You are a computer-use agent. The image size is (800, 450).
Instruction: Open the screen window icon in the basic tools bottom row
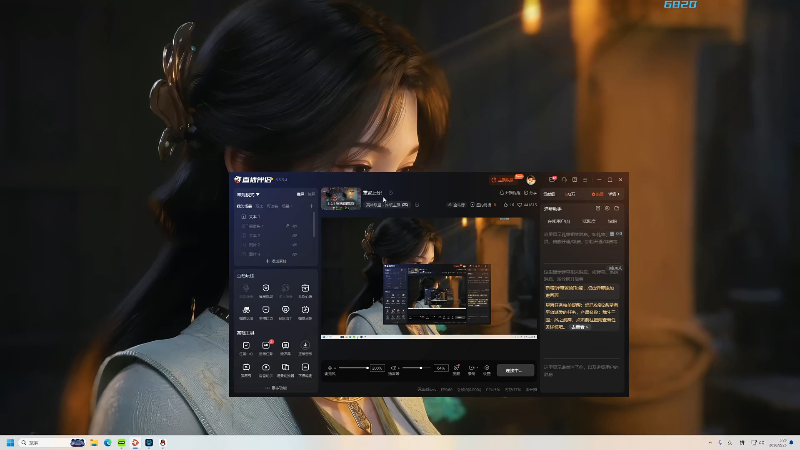coord(246,367)
